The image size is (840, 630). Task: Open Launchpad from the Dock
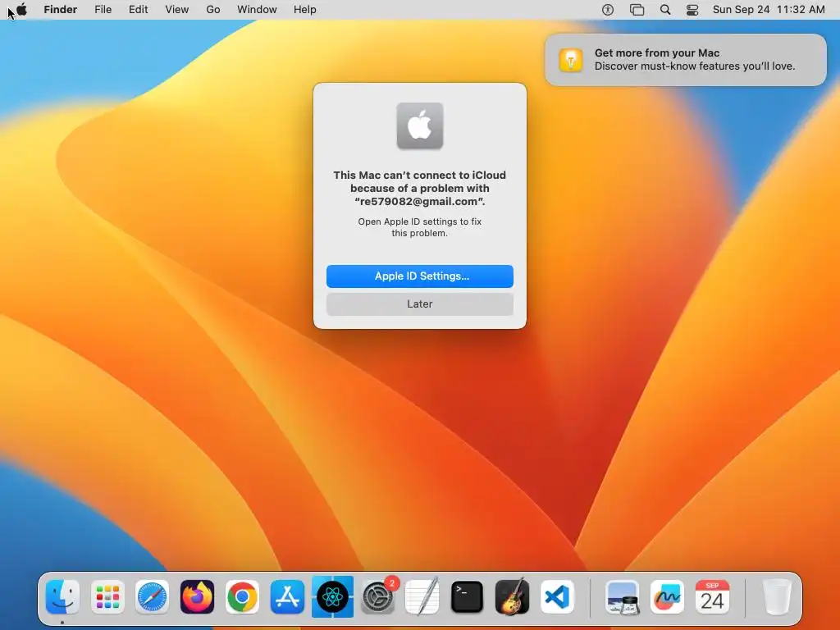click(107, 596)
